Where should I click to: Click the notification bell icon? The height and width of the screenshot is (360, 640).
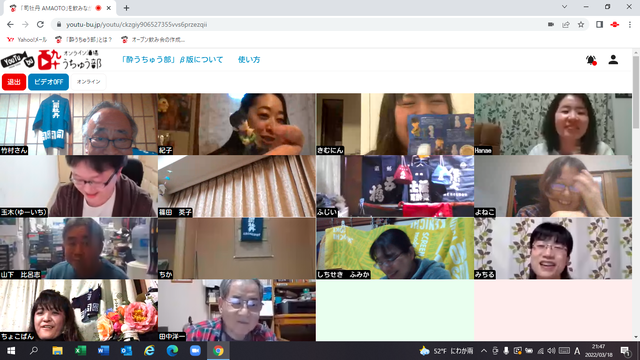[x=591, y=60]
